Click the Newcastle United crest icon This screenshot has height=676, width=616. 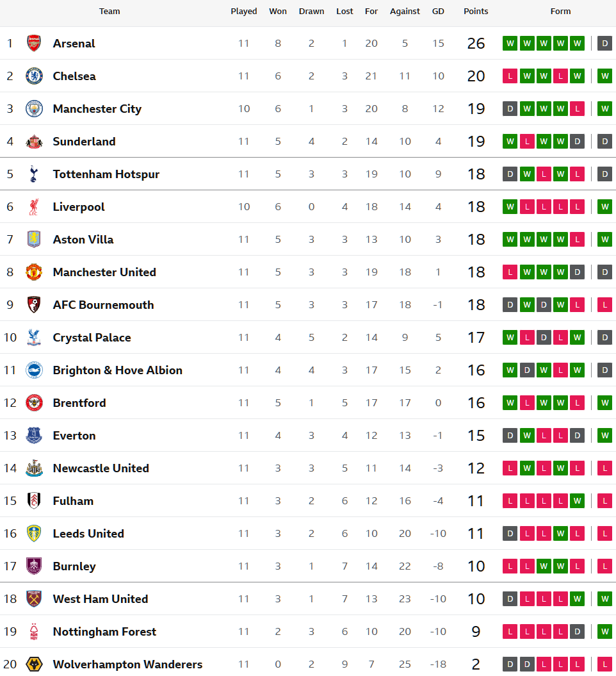point(34,468)
